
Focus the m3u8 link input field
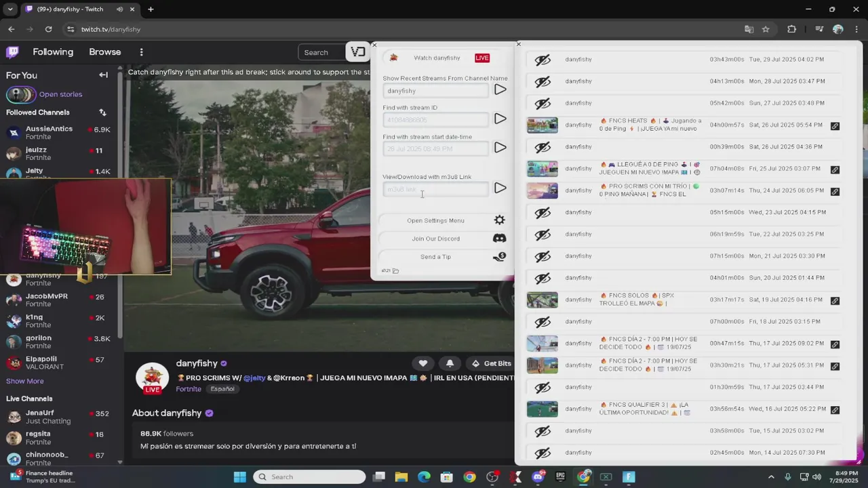coord(435,189)
